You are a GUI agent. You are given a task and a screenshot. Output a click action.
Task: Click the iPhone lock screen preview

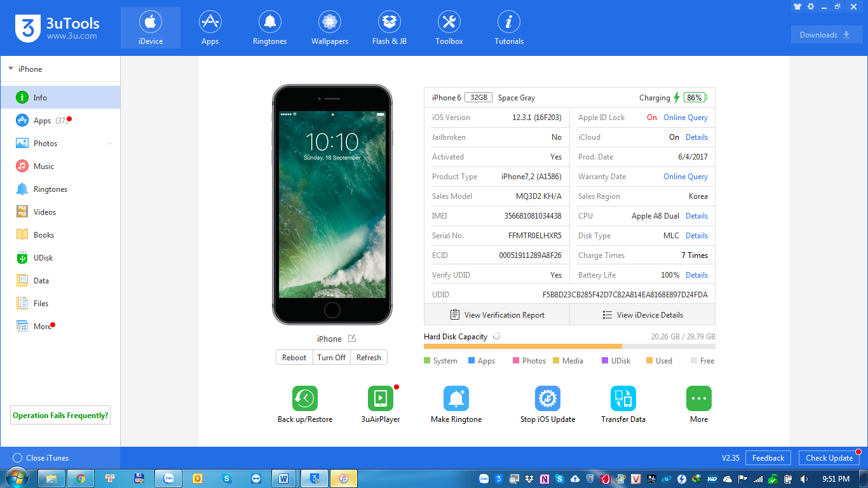click(x=332, y=203)
